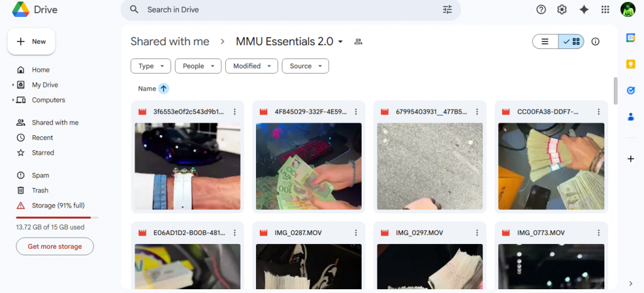Screen dimensions: 644x293
Task: Expand the My Drive tree arrow
Action: coord(13,85)
